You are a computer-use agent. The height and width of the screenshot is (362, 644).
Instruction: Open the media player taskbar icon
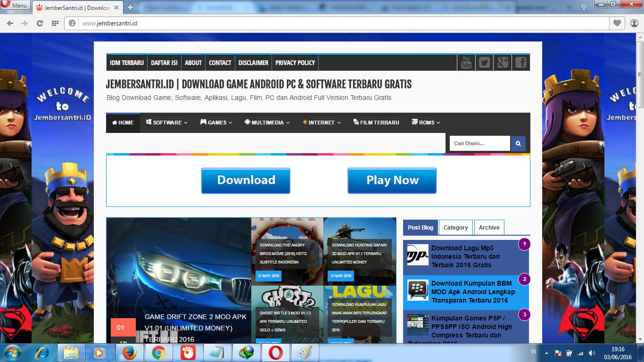99,353
